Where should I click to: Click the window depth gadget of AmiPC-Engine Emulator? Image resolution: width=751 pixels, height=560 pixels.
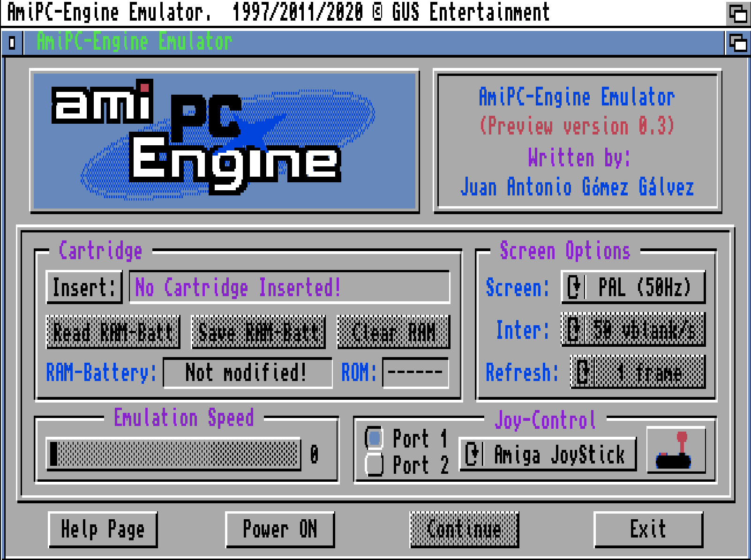(738, 43)
